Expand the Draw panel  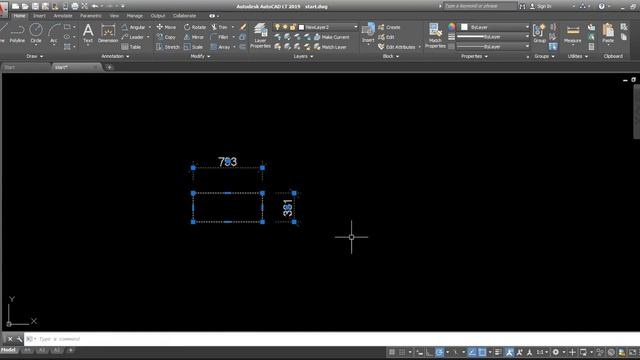[x=34, y=56]
